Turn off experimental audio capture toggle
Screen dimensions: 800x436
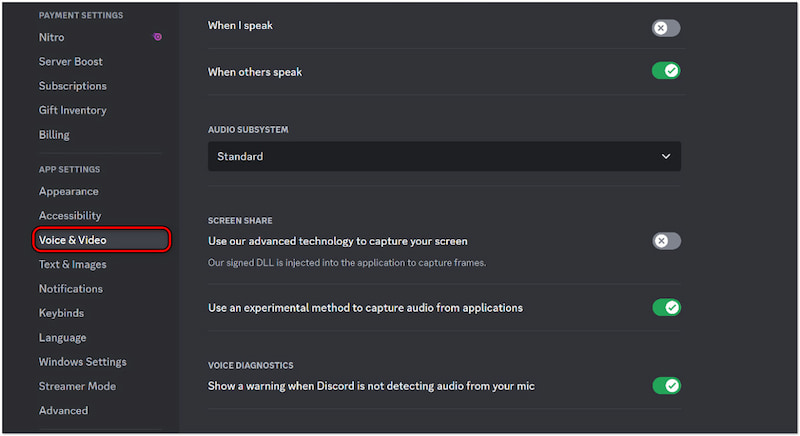point(666,307)
